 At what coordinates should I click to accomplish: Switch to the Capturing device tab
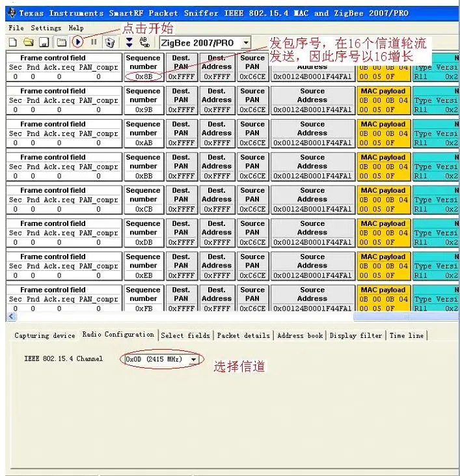[45, 335]
